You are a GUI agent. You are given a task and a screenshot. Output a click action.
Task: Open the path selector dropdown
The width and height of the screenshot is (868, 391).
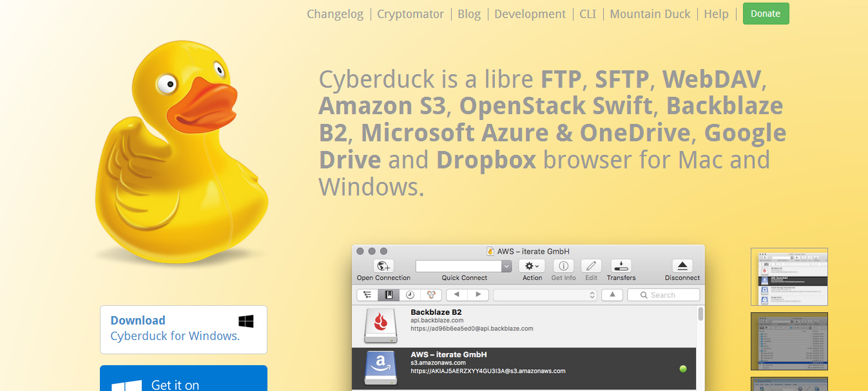click(545, 295)
